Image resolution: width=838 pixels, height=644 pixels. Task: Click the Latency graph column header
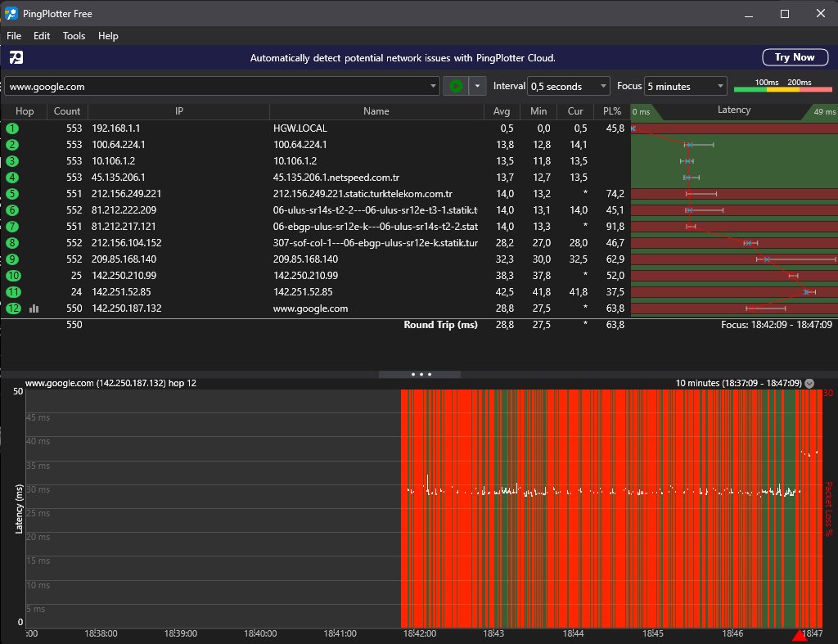pos(734,110)
